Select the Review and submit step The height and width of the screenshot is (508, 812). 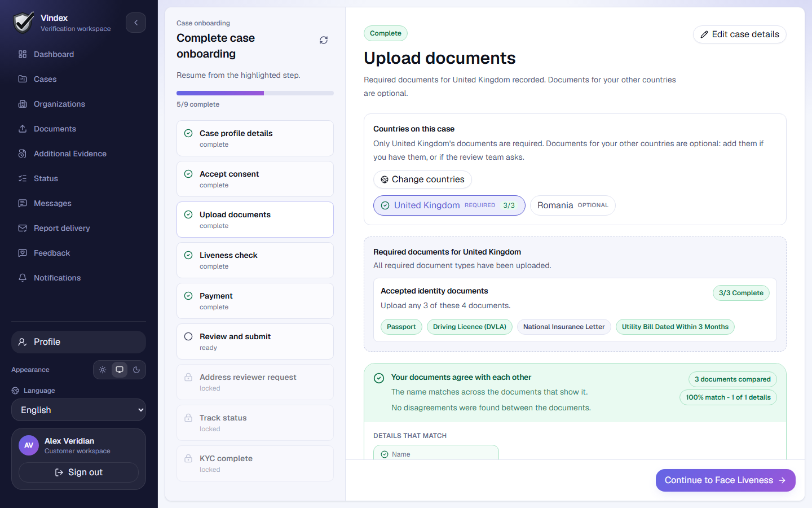[x=255, y=341]
